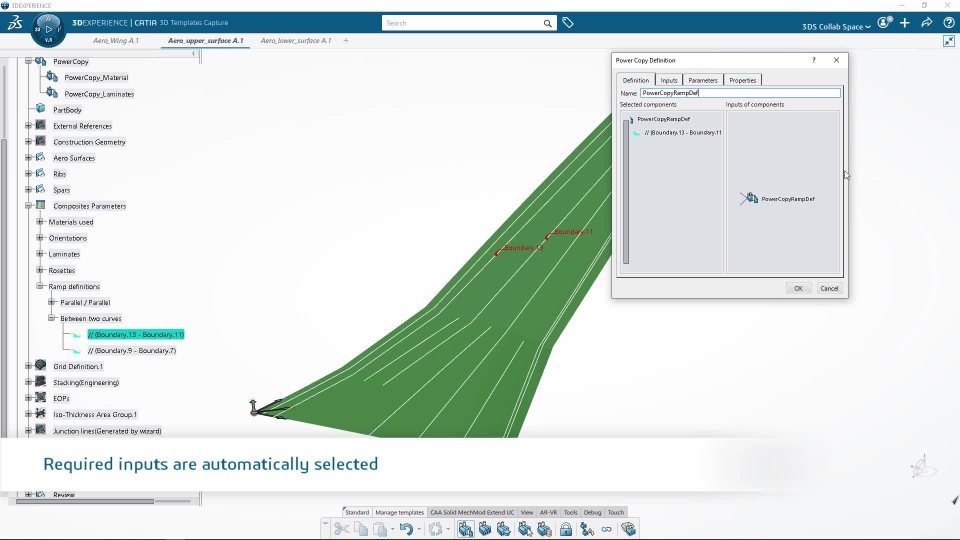
Task: Click the swap arrows icon in the bottom toolbar
Action: 587,529
